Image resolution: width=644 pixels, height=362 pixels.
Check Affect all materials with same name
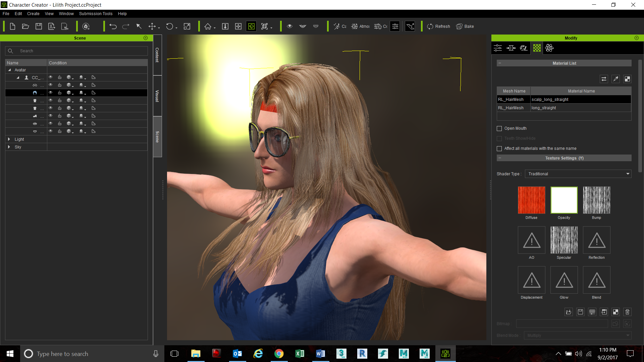point(499,148)
